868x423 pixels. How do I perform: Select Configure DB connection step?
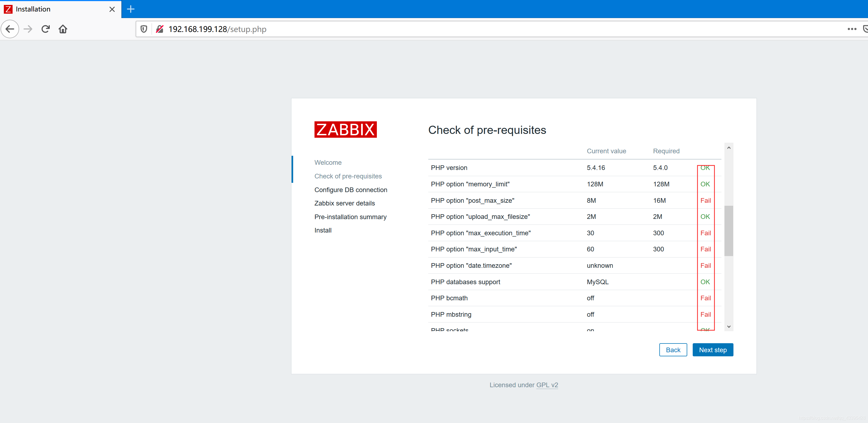click(x=351, y=190)
